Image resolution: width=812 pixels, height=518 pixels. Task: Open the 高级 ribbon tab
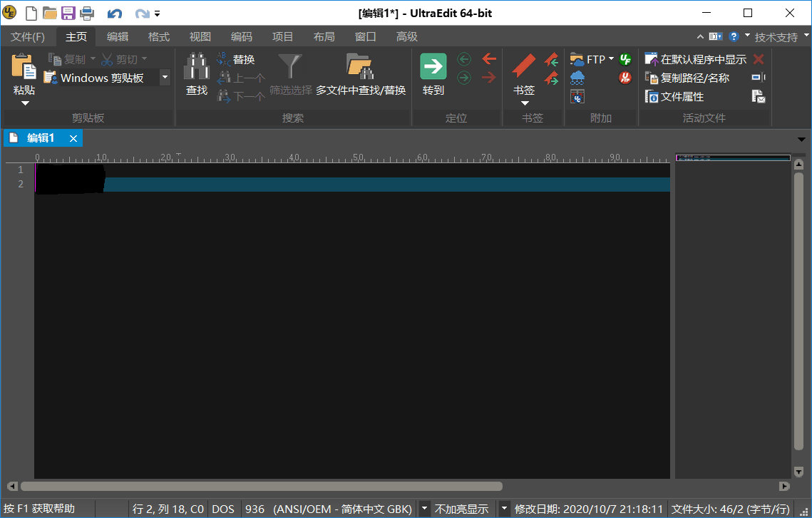[x=407, y=37]
